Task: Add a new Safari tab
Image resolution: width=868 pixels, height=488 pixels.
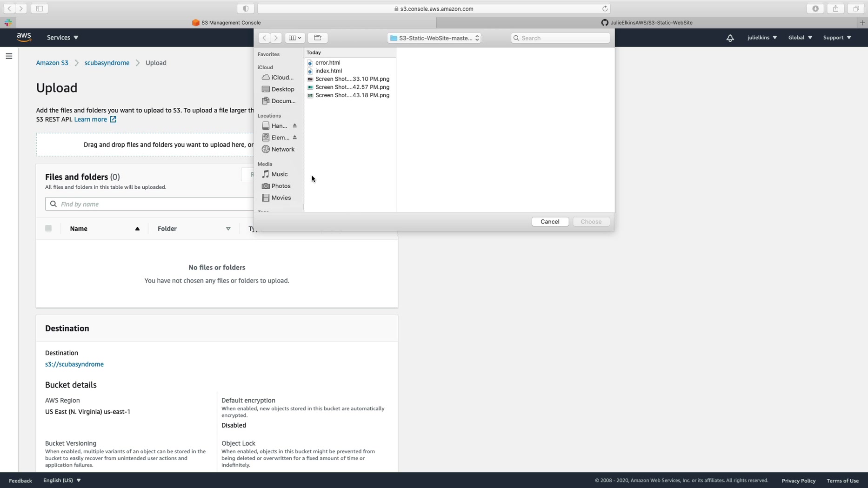Action: click(862, 22)
